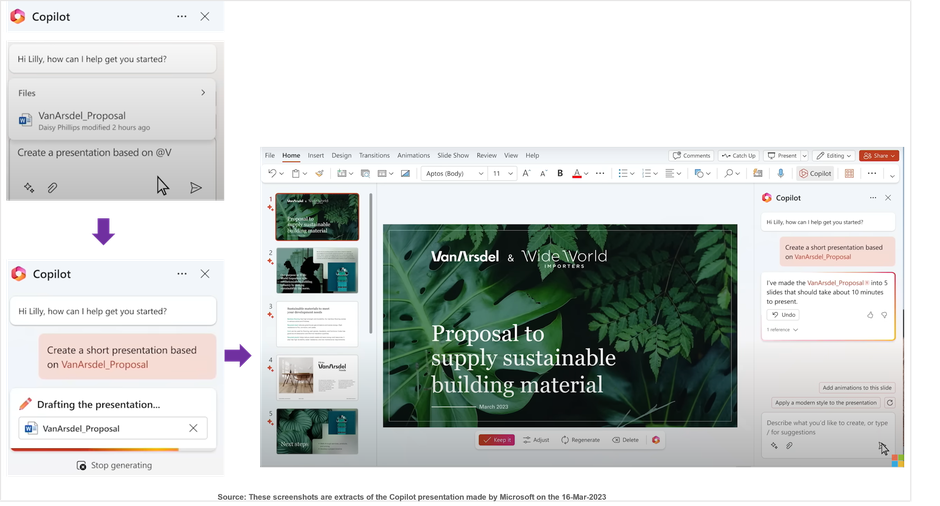Click the Regenerate button below the slide
The height and width of the screenshot is (506, 940).
tap(580, 439)
